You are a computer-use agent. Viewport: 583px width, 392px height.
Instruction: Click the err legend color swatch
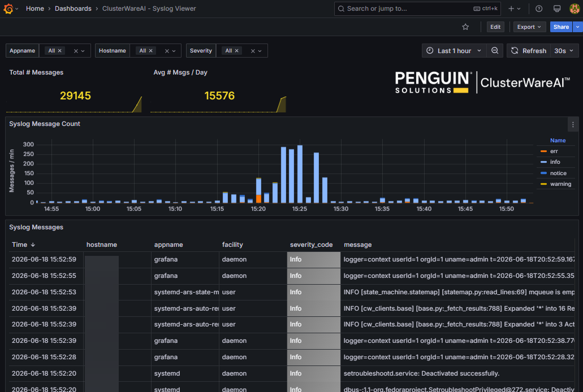543,151
